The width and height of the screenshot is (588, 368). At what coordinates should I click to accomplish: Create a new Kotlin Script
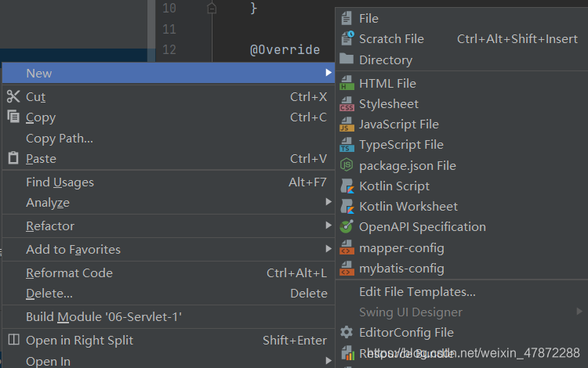[x=462, y=186]
